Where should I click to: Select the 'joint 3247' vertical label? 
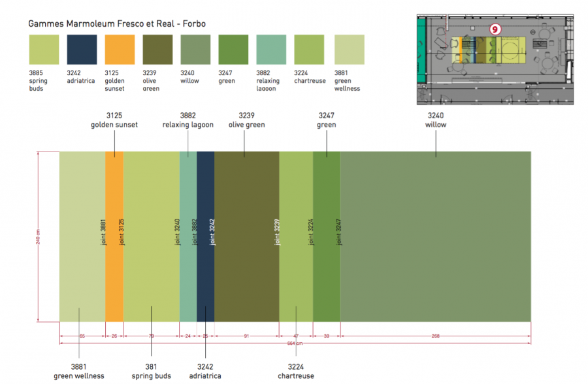point(338,232)
